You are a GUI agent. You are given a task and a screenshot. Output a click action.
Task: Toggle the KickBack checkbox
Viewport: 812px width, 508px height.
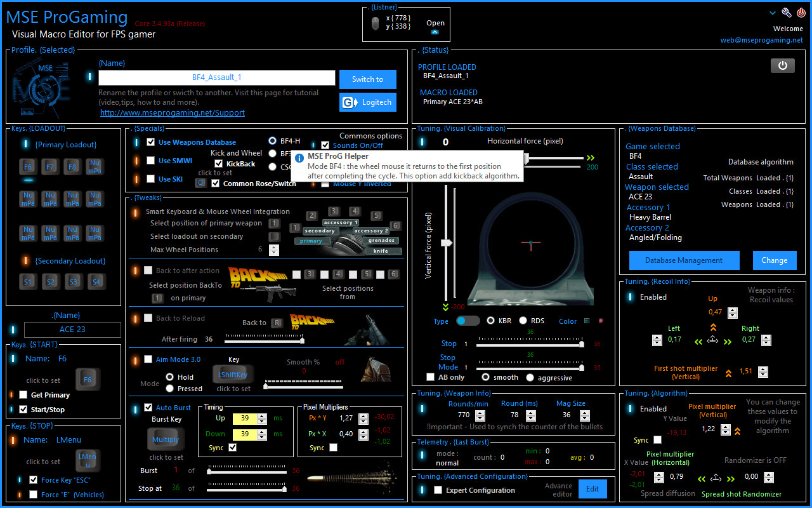[x=219, y=164]
